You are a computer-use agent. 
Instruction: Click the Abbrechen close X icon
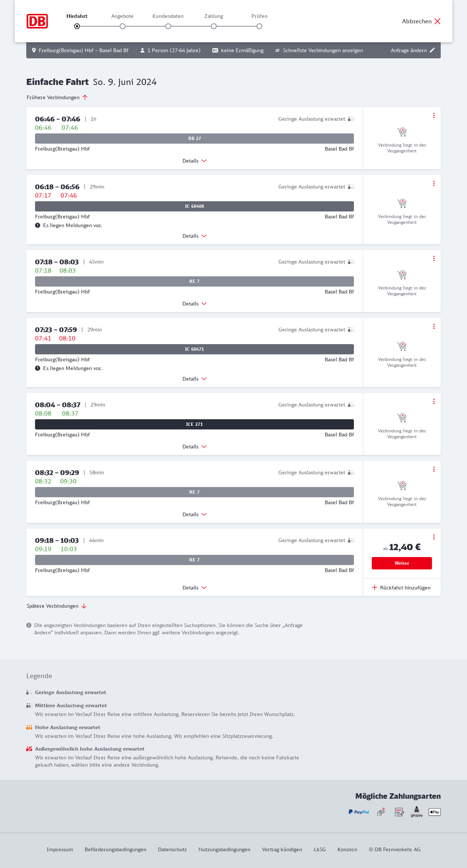coord(437,21)
